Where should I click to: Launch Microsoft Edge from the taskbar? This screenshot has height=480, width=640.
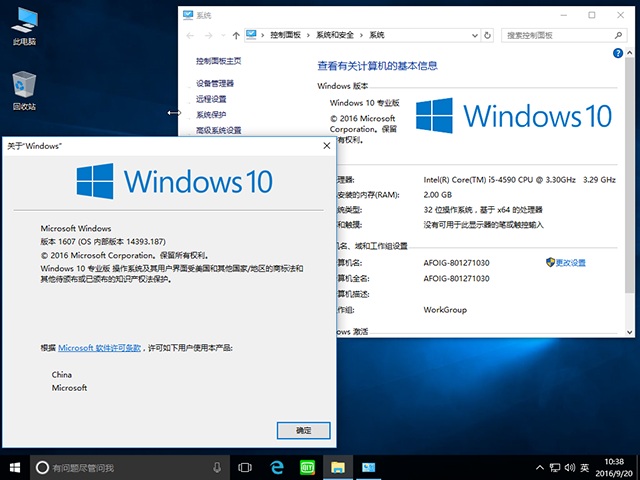coord(276,467)
